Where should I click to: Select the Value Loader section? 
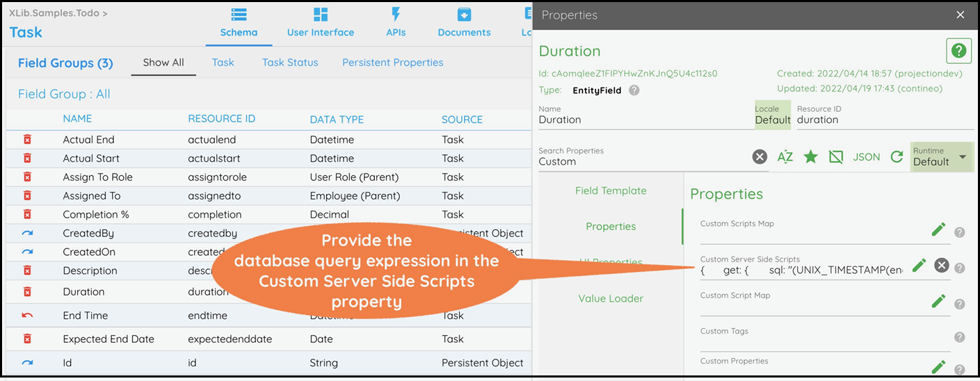[x=611, y=298]
